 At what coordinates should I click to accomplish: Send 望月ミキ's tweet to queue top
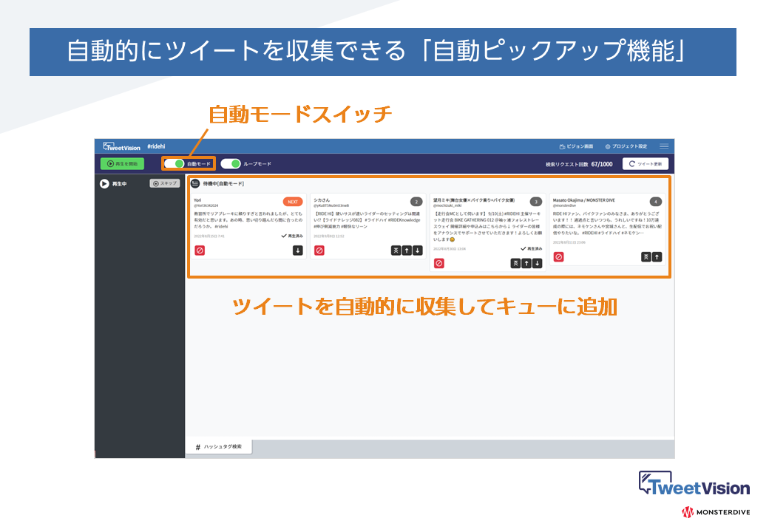pos(516,263)
